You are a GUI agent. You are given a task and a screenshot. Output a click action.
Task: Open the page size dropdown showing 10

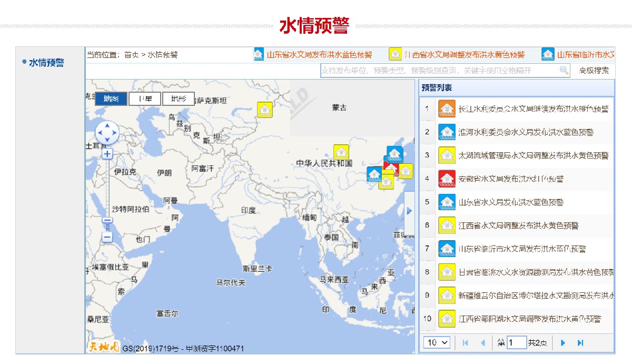pyautogui.click(x=437, y=343)
